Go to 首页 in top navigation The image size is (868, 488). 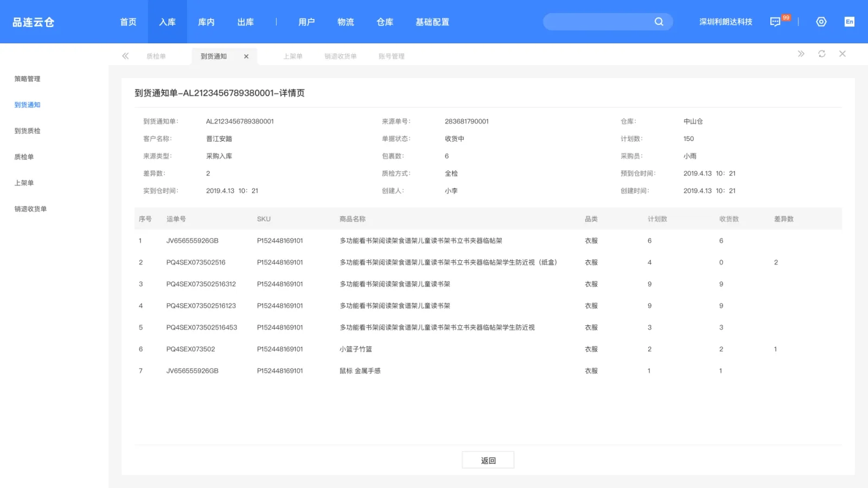(129, 22)
